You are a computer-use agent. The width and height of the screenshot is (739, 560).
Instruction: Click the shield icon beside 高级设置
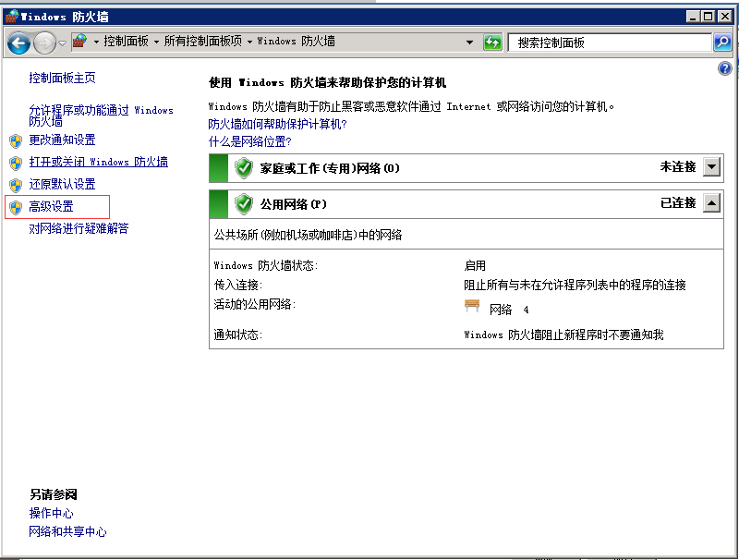coord(16,207)
